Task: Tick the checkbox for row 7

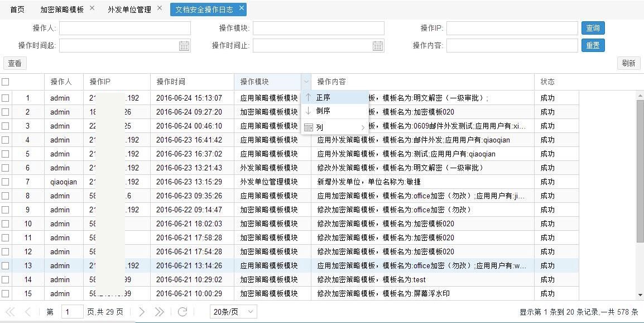Action: (6, 182)
